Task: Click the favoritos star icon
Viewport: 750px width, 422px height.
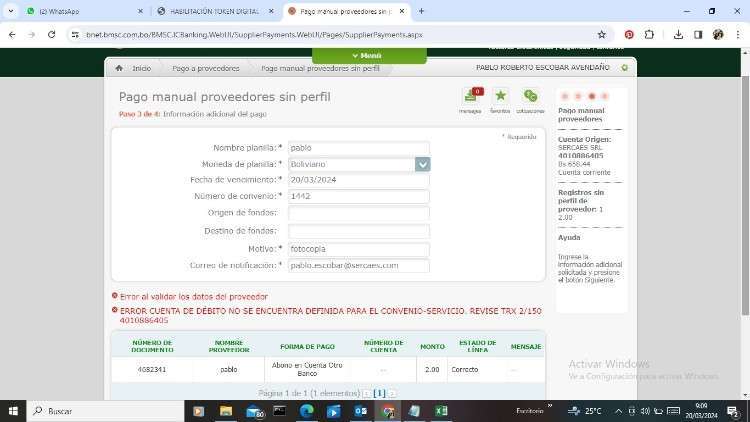Action: (500, 96)
